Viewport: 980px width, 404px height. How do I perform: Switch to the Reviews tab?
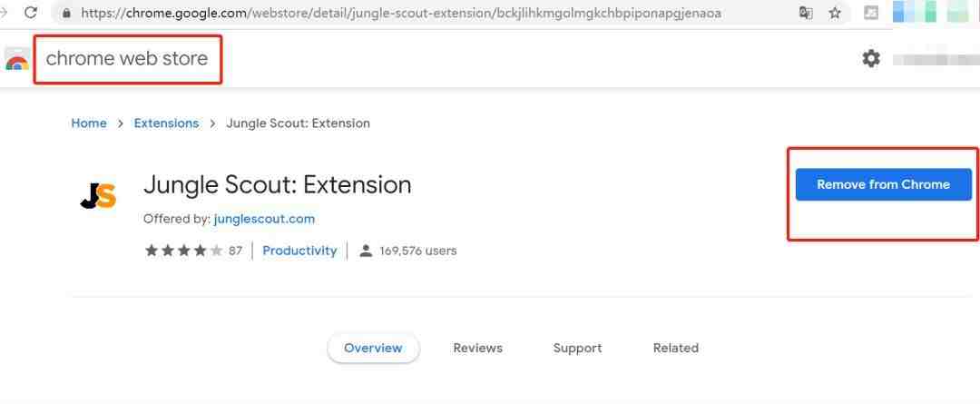point(478,349)
